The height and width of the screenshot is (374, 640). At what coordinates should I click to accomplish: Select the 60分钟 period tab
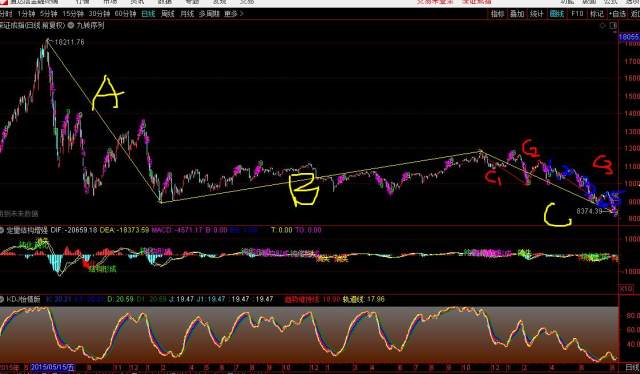point(125,14)
